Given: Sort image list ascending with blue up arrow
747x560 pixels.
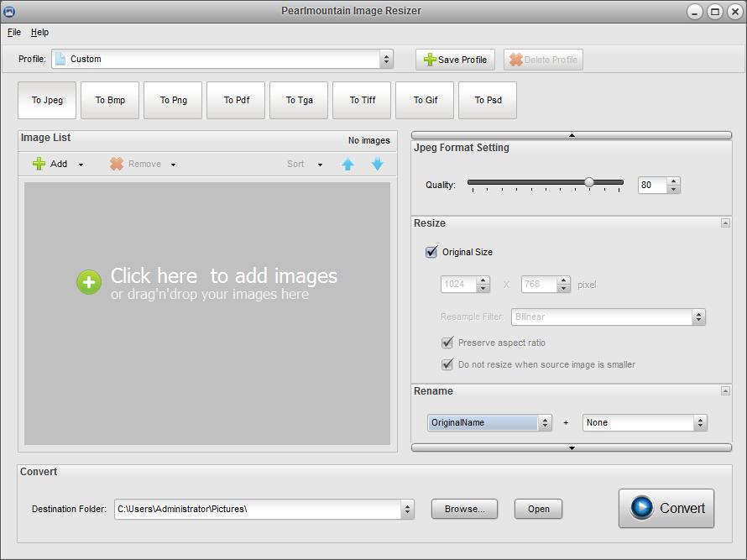Looking at the screenshot, I should (x=347, y=164).
